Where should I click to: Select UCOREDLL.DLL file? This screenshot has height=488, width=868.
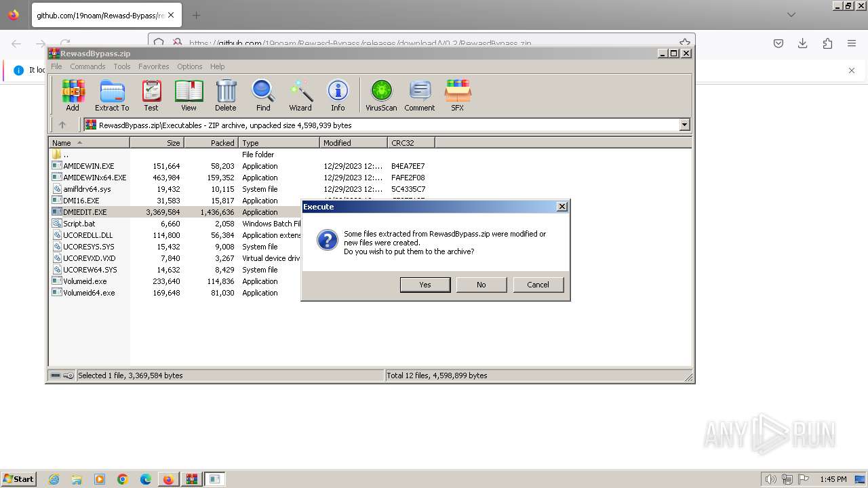pyautogui.click(x=83, y=235)
